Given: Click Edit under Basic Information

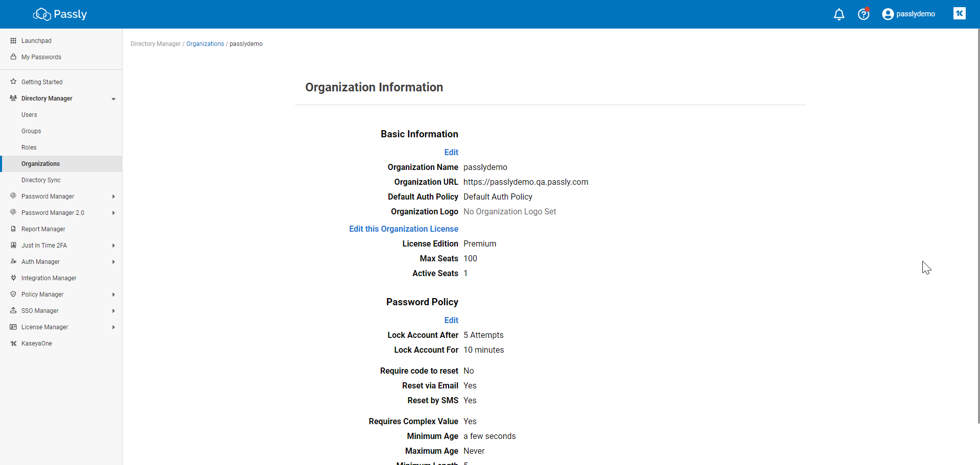Looking at the screenshot, I should [x=451, y=152].
